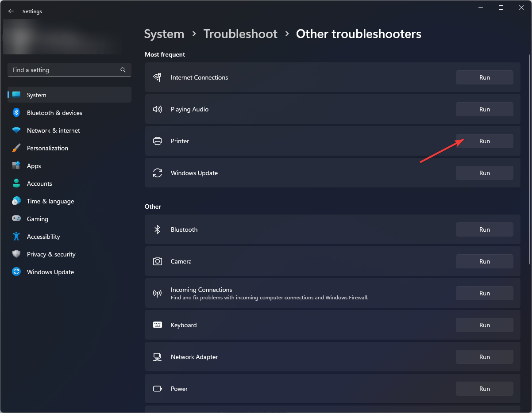The width and height of the screenshot is (532, 413).
Task: Click Other troubleshooters page title
Action: point(359,34)
